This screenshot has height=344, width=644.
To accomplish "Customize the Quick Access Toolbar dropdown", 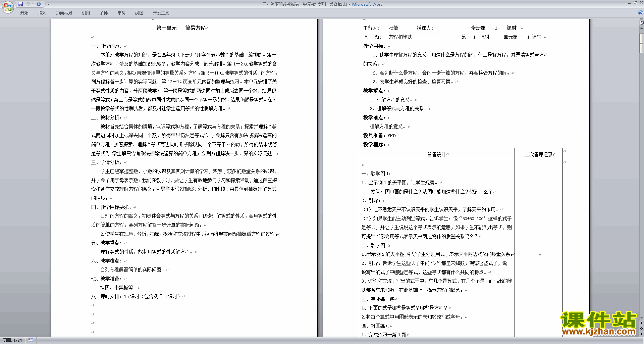I will tap(48, 4).
